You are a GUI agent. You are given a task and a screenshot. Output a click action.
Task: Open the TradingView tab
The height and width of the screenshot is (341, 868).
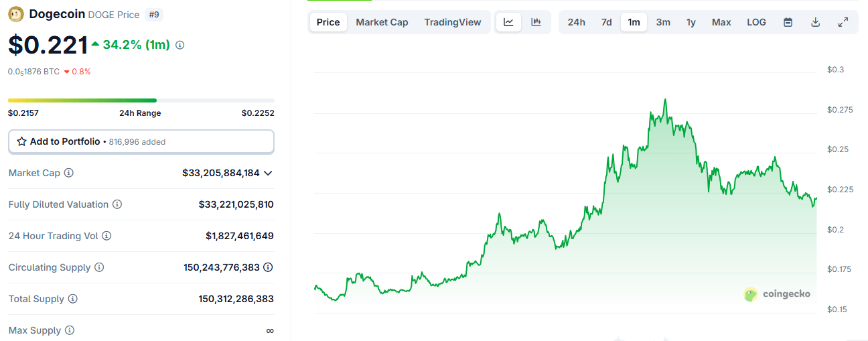tap(452, 22)
